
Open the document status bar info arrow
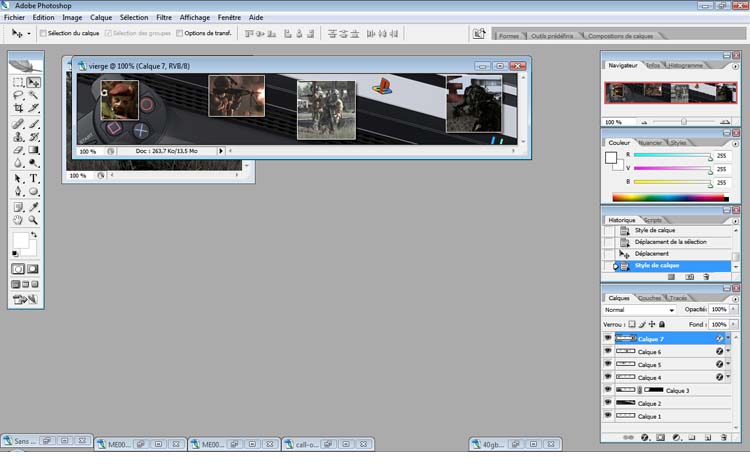point(221,151)
